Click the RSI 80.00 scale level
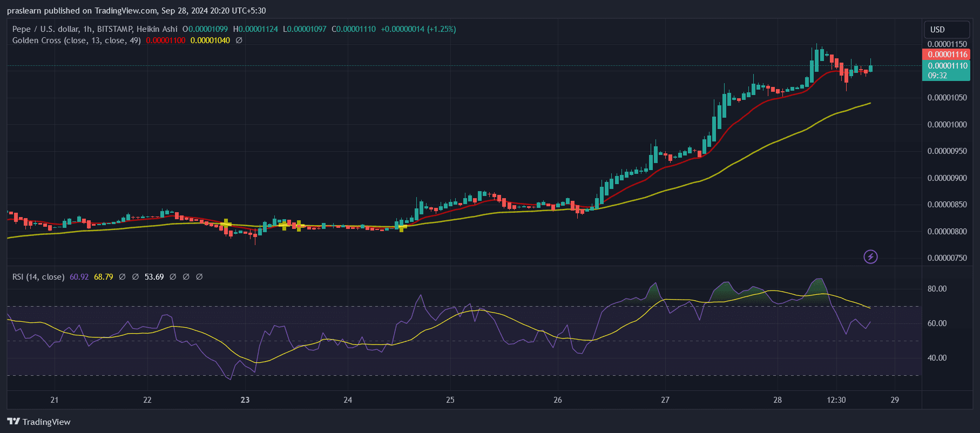980x433 pixels. pyautogui.click(x=937, y=289)
